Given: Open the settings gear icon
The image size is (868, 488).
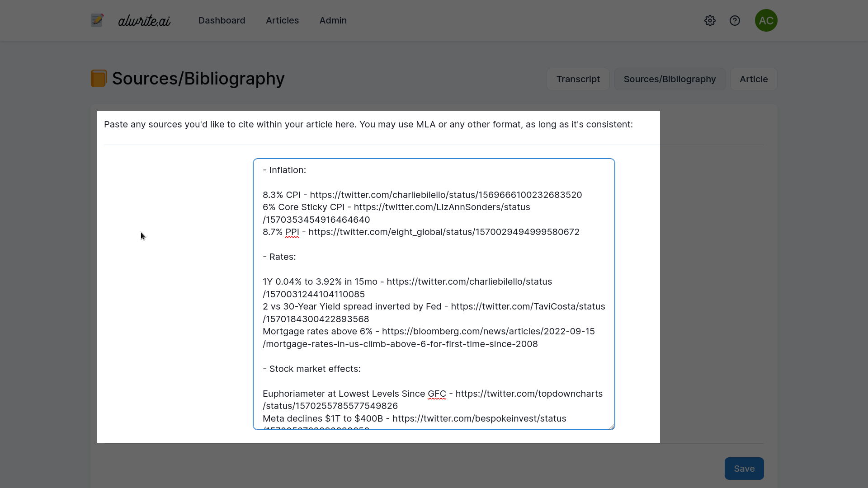Looking at the screenshot, I should (710, 20).
